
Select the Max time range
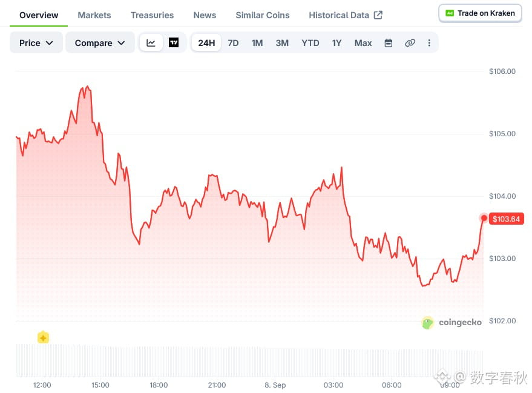pyautogui.click(x=363, y=43)
